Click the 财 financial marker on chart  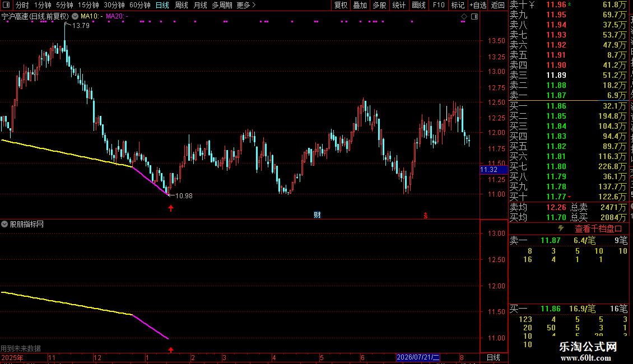click(x=317, y=214)
